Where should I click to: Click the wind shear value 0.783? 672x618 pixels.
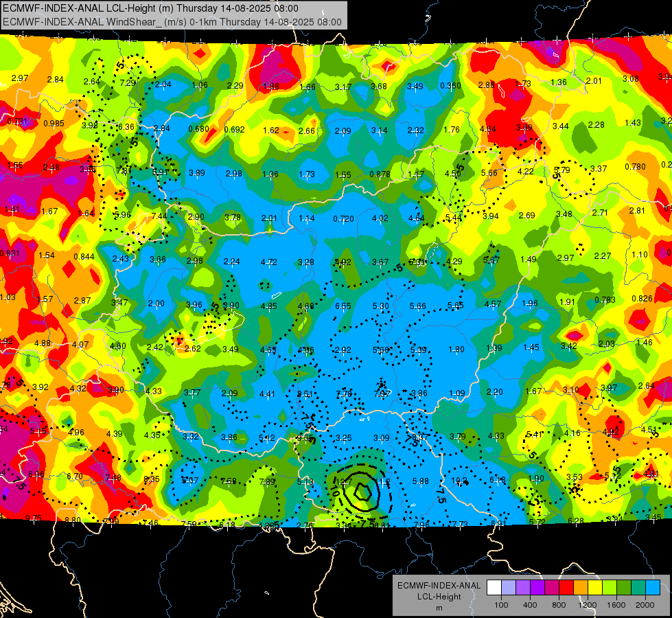[605, 300]
